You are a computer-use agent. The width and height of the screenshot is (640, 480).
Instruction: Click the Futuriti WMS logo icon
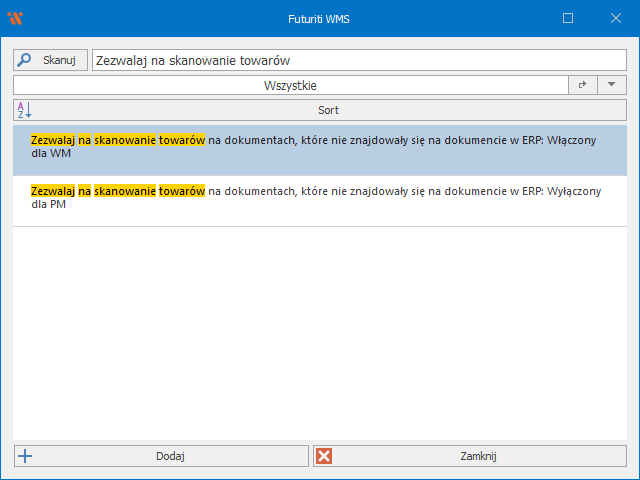14,18
